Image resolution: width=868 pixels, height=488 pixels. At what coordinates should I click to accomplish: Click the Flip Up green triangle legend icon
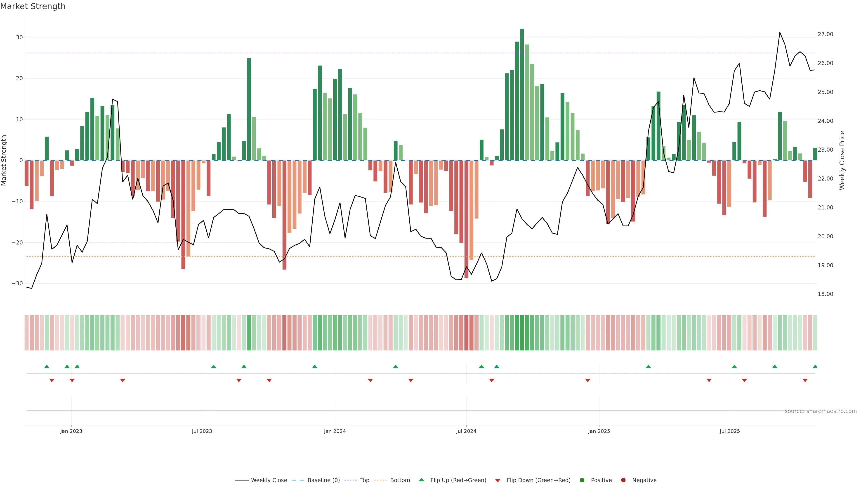click(x=421, y=480)
